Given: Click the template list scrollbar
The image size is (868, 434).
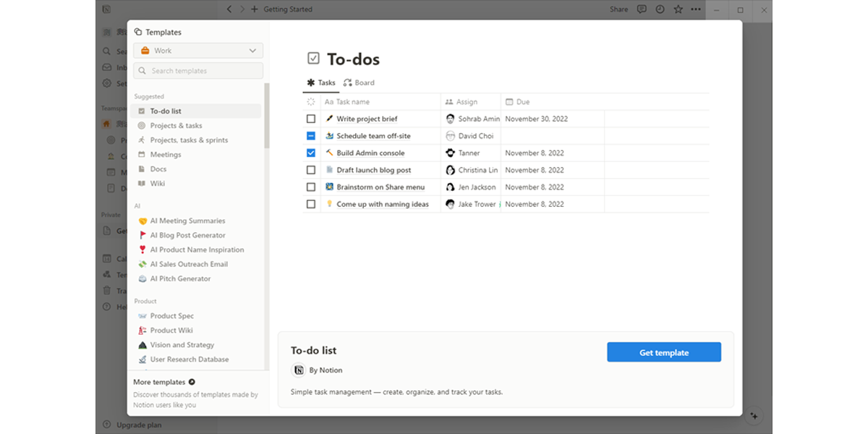Looking at the screenshot, I should tap(266, 116).
